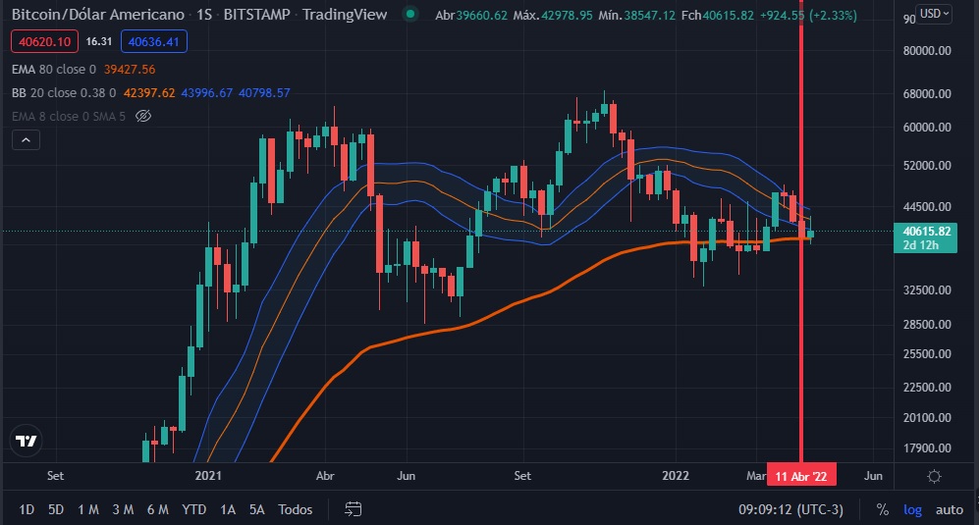Click the opening price Abr 39660.62
980x525 pixels.
tap(471, 15)
